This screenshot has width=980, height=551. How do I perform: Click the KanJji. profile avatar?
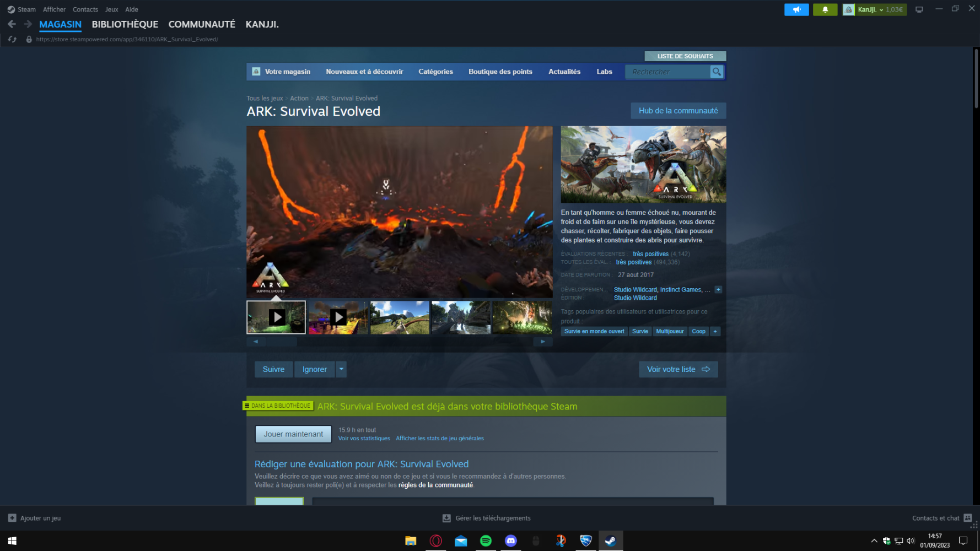point(849,9)
